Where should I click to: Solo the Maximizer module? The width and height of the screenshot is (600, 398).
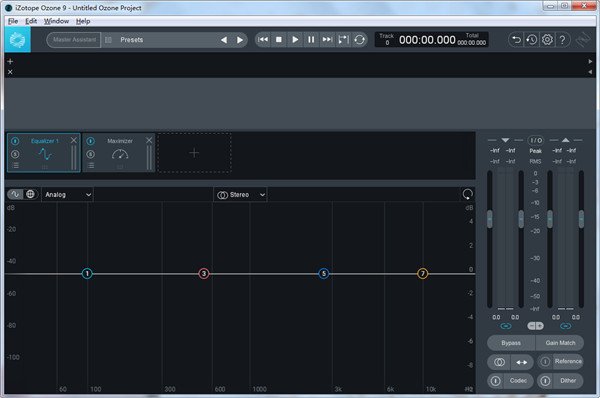[90, 154]
